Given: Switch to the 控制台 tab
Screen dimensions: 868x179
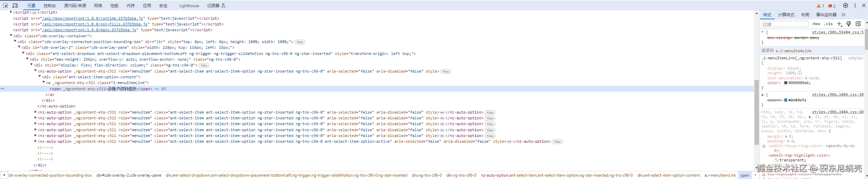Looking at the screenshot, I should (50, 6).
